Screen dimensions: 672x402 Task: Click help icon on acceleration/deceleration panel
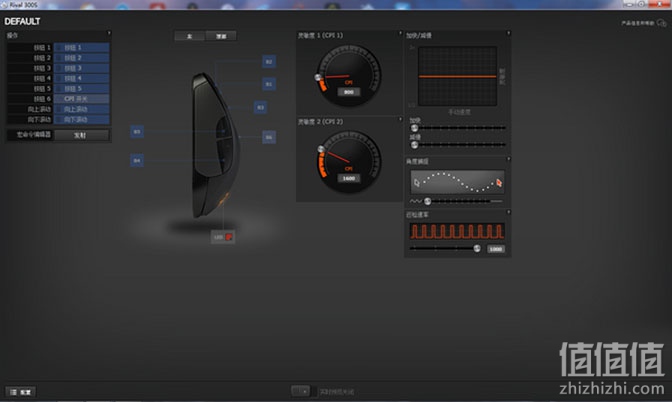508,33
